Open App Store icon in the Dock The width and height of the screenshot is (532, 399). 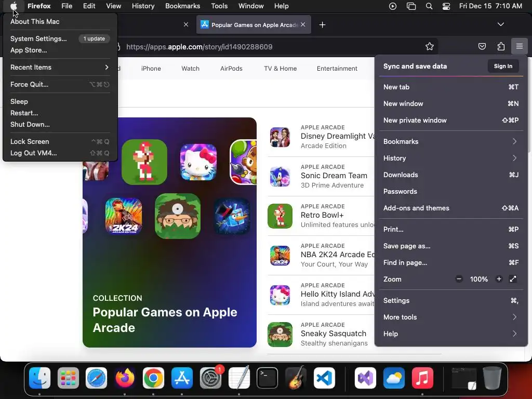tap(182, 378)
